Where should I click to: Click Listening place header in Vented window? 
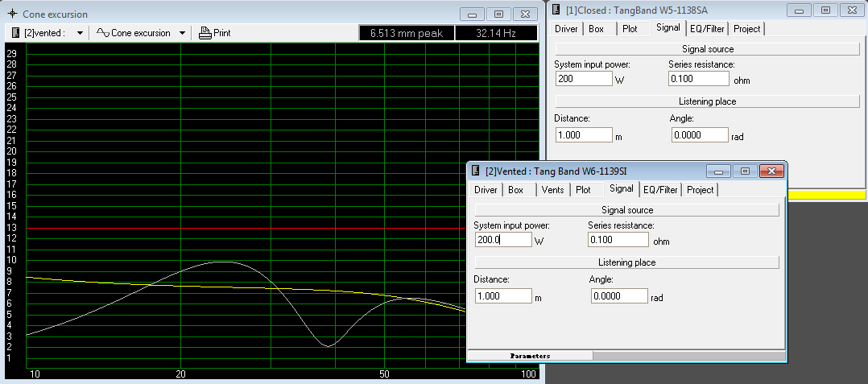[626, 262]
